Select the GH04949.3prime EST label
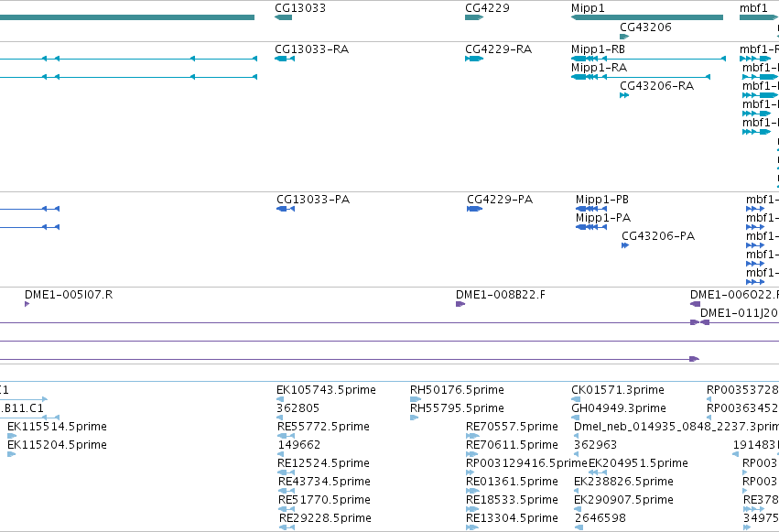779x532 pixels. pyautogui.click(x=619, y=408)
